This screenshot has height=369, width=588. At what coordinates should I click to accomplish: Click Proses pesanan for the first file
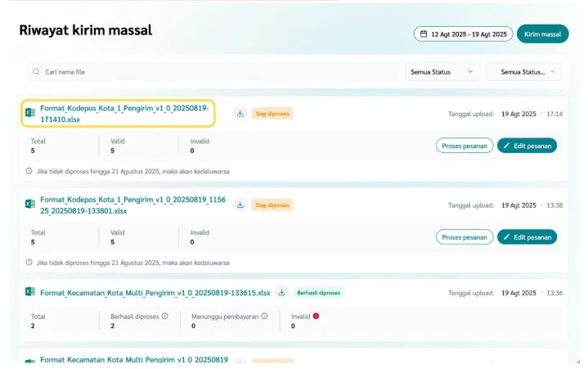pos(464,146)
